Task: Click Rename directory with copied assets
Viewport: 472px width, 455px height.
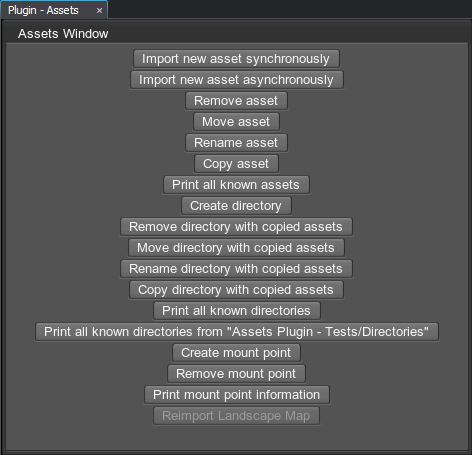Action: (x=236, y=269)
